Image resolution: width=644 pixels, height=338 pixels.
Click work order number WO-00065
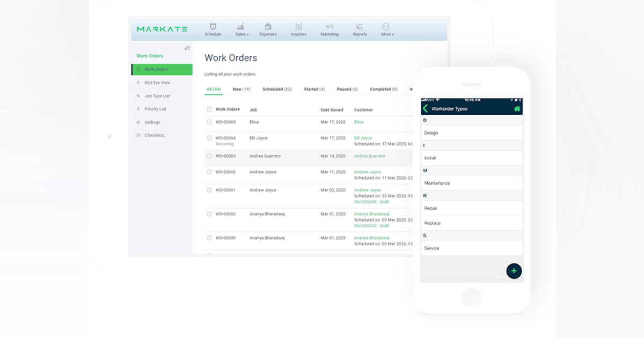225,122
